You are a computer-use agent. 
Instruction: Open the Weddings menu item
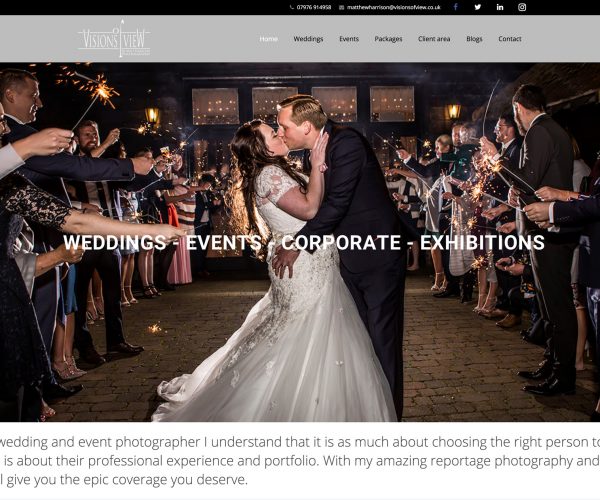(308, 39)
